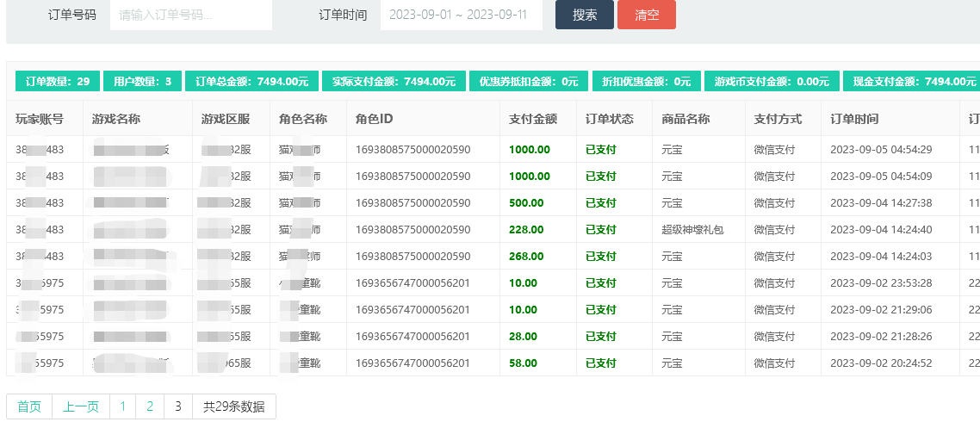Click the red 清空 clear button
Viewport: 980px width, 428px height.
click(646, 15)
